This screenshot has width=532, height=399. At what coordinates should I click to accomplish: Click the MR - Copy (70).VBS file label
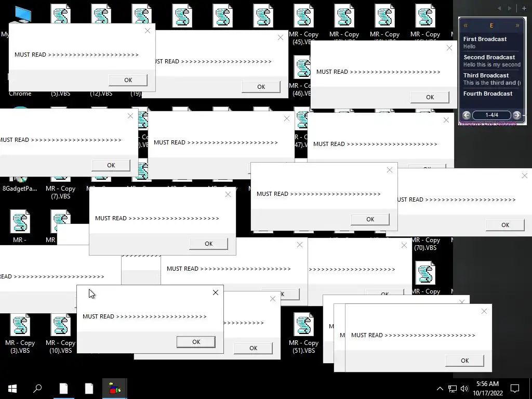425,244
